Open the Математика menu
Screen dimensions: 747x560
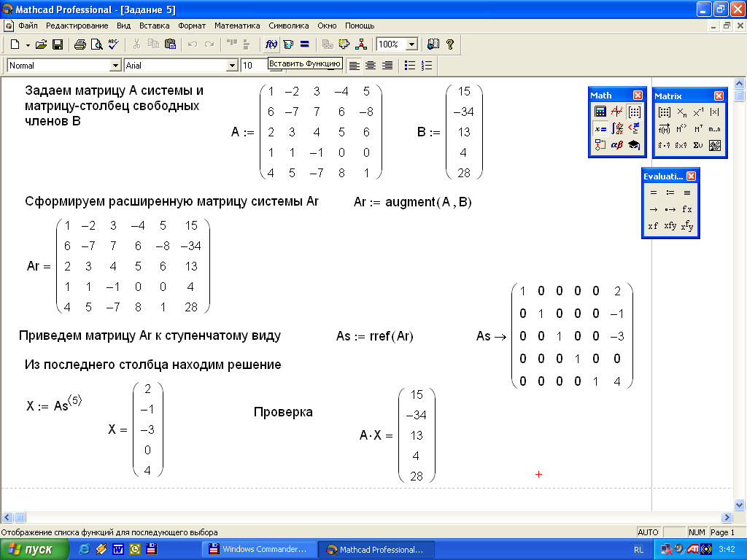click(x=237, y=26)
